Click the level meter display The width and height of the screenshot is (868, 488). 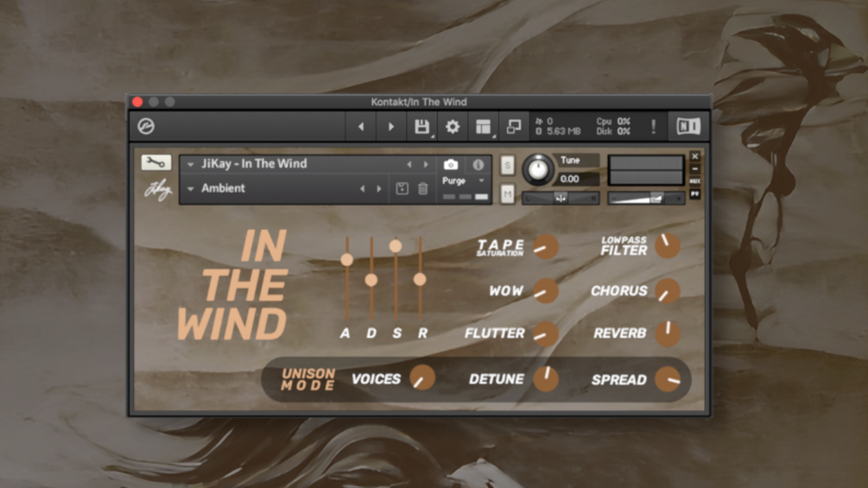tap(646, 170)
